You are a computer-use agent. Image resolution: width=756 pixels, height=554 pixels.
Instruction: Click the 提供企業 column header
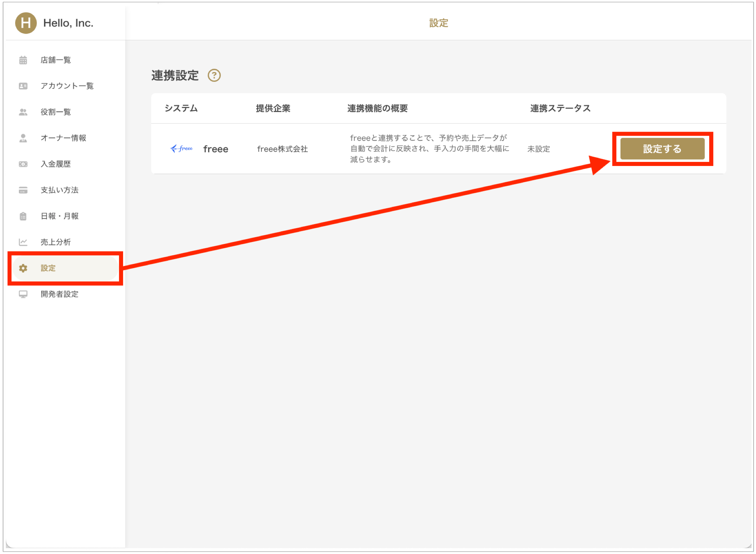[273, 109]
